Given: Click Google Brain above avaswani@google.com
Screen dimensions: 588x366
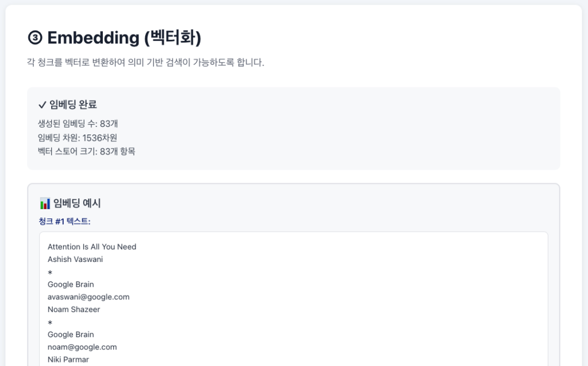Looking at the screenshot, I should click(x=71, y=284).
